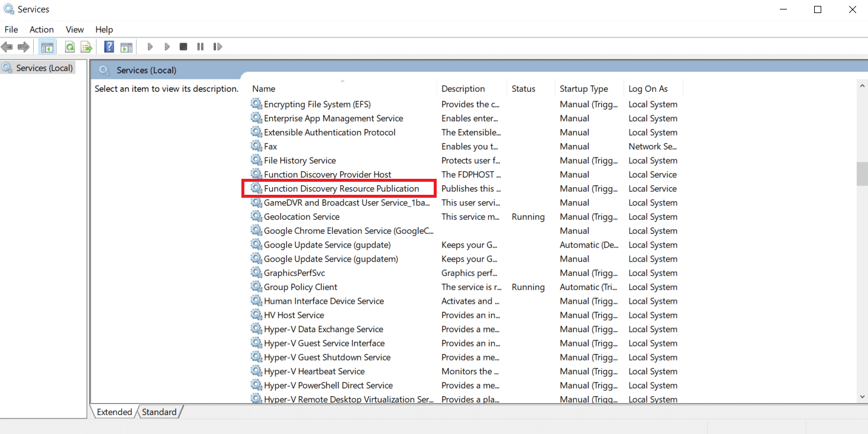Click the Forward navigation arrow icon
868x434 pixels.
coord(22,46)
